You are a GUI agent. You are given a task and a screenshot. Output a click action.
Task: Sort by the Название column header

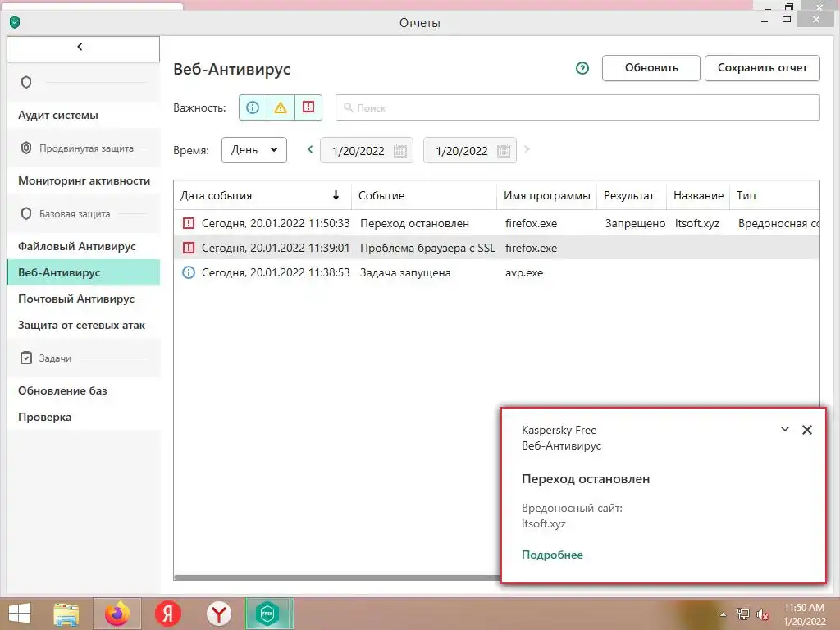(698, 195)
